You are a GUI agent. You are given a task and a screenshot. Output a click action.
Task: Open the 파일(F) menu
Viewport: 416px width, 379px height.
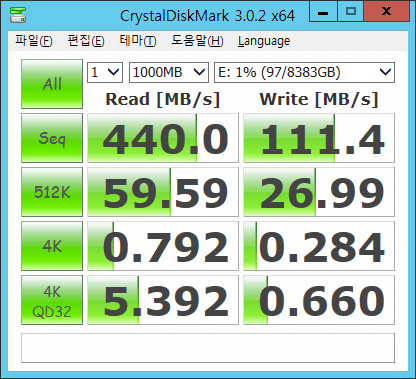33,41
